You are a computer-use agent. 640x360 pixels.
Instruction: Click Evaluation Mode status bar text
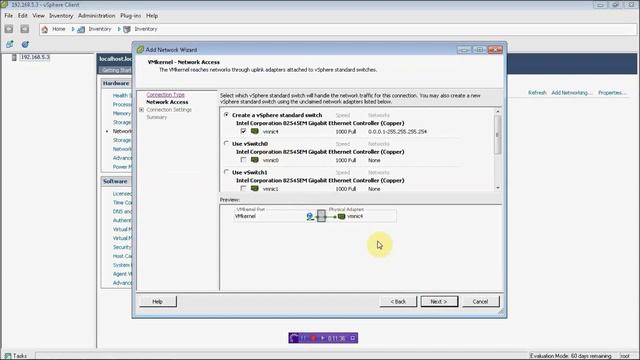[571, 356]
